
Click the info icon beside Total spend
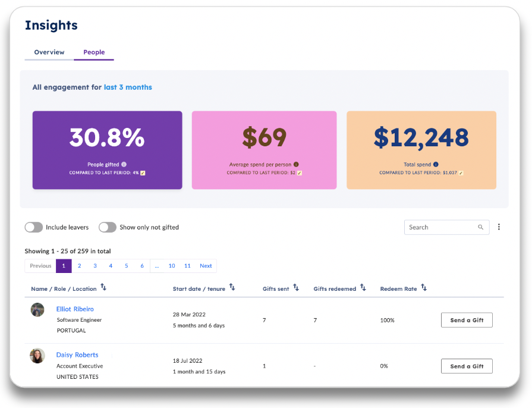[436, 164]
